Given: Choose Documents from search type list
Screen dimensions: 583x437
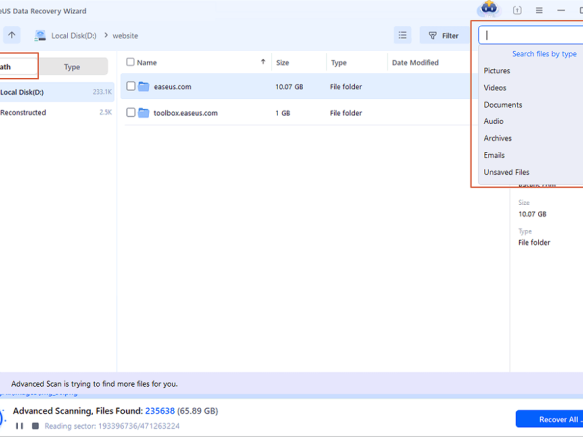Looking at the screenshot, I should point(503,105).
